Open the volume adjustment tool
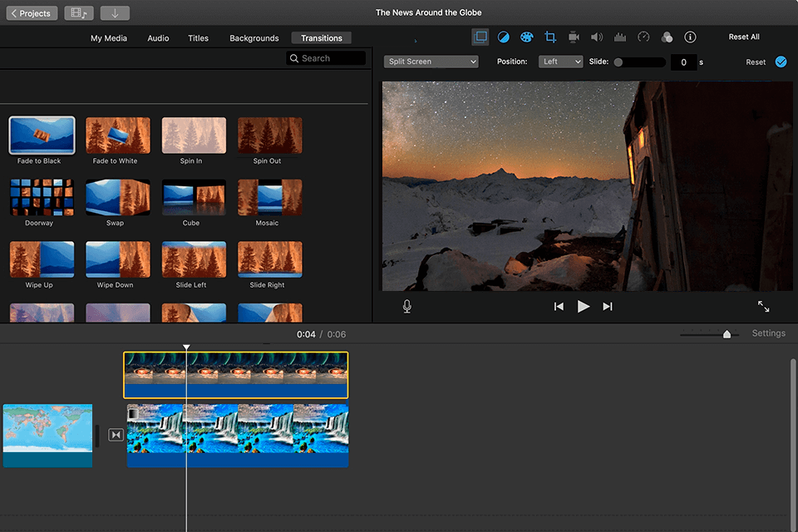798x532 pixels. click(597, 37)
